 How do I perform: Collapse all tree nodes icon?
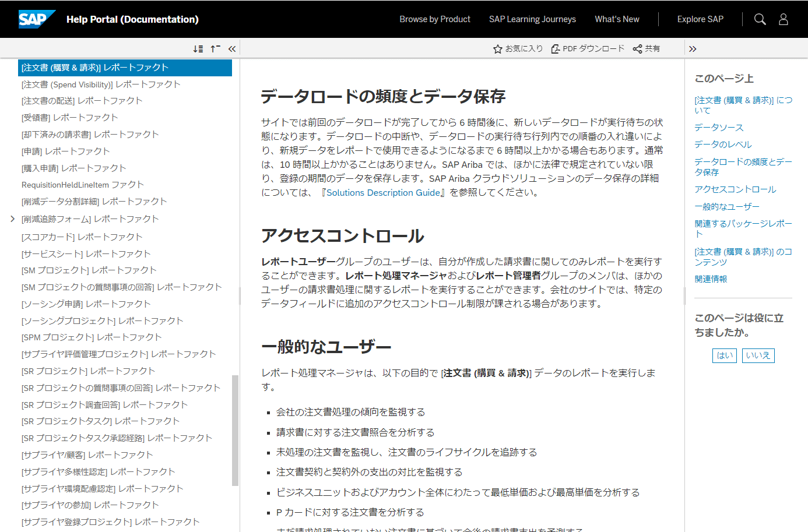[215, 49]
